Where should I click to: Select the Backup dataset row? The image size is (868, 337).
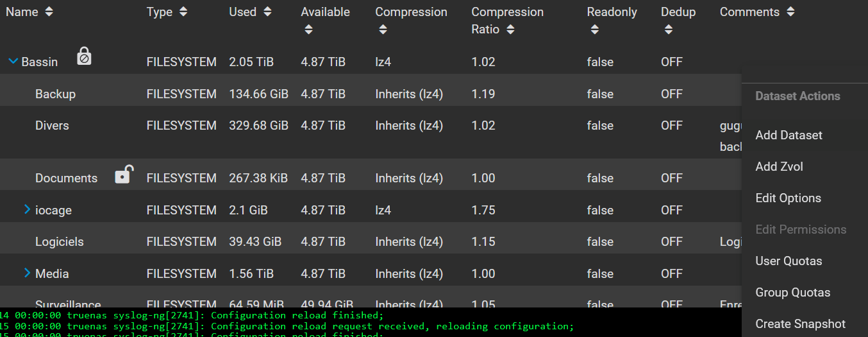coord(371,94)
